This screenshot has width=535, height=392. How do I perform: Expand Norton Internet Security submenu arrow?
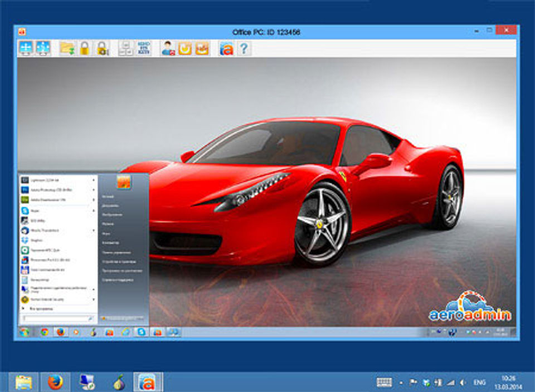point(94,299)
